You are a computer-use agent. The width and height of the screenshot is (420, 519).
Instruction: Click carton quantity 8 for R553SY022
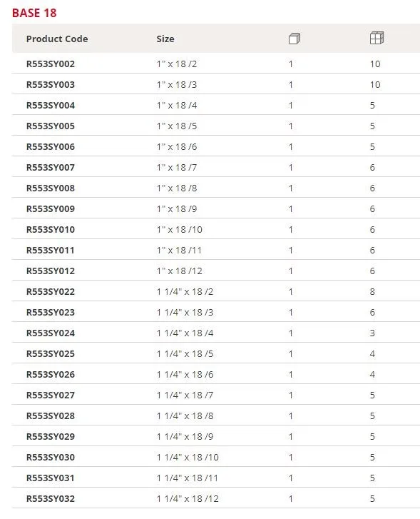(x=372, y=291)
